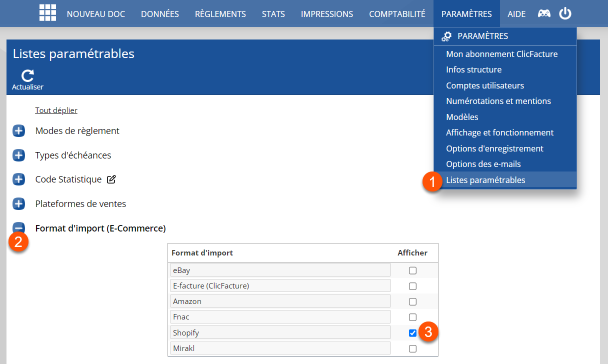Click the Code Statistique label

pyautogui.click(x=68, y=179)
